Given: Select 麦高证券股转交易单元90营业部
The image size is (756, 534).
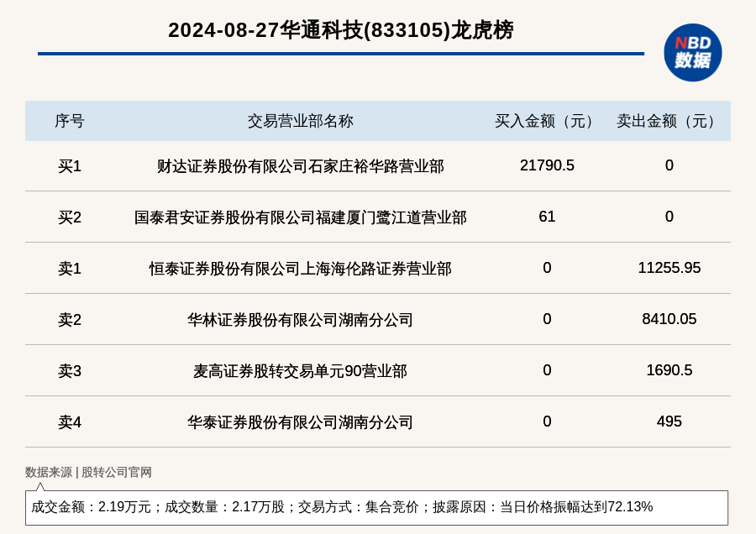Looking at the screenshot, I should coord(301,371).
